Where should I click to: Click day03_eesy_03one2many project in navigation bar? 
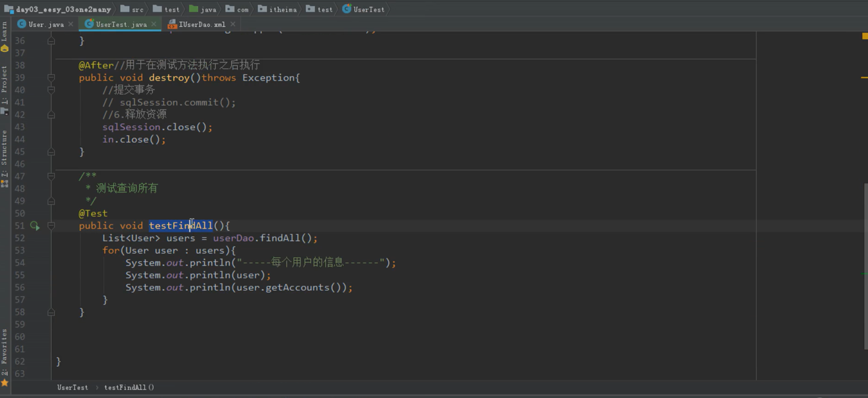point(63,9)
